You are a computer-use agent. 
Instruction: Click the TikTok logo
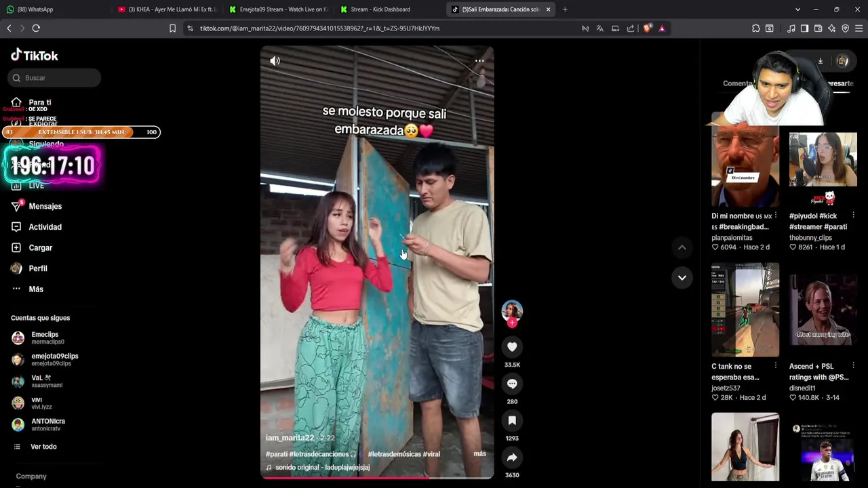point(35,56)
